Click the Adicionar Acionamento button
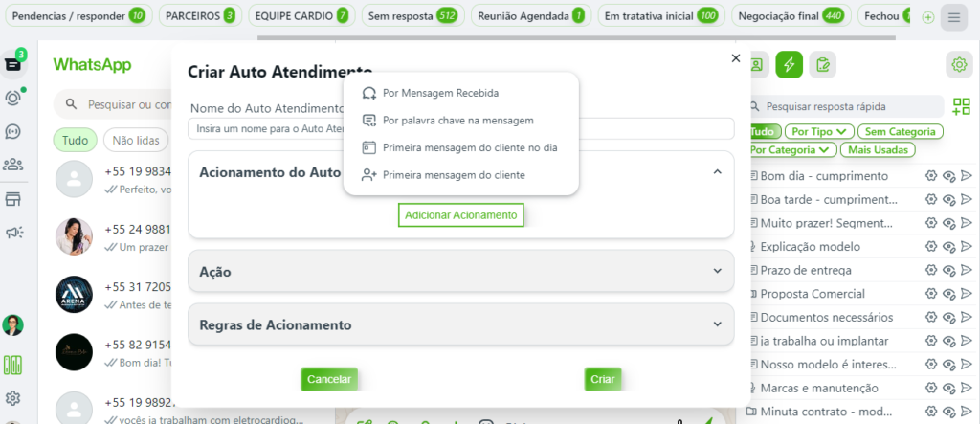The height and width of the screenshot is (424, 980). click(460, 215)
